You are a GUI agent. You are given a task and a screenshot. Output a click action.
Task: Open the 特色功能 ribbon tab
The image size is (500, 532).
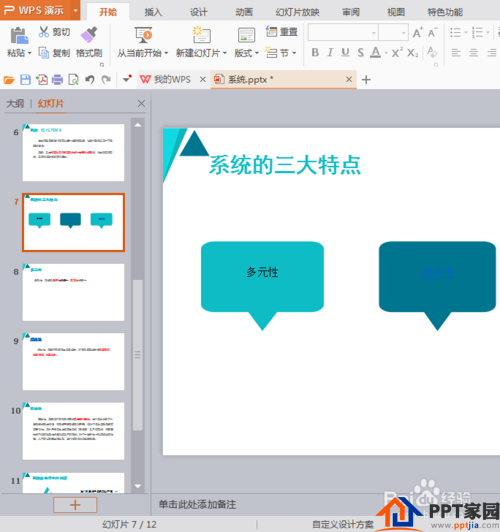pyautogui.click(x=445, y=12)
